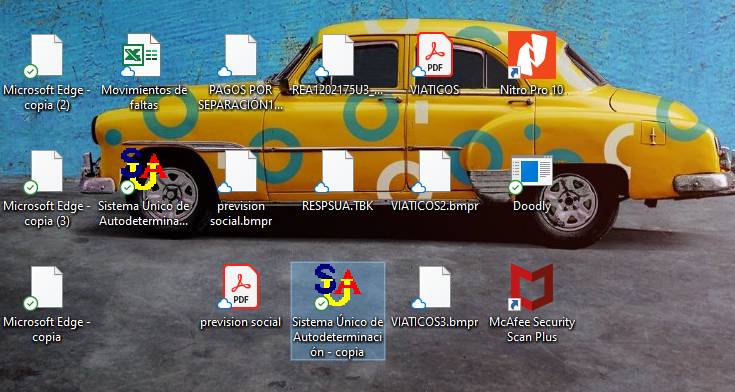Select the Movimientos de faltas Excel file
This screenshot has height=392, width=735.
(x=142, y=55)
